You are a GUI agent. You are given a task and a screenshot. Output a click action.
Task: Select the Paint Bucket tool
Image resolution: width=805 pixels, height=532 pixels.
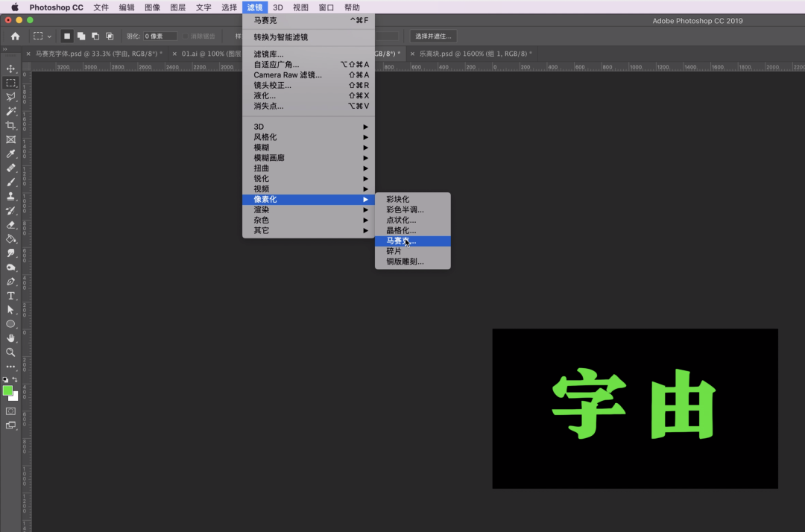point(10,239)
